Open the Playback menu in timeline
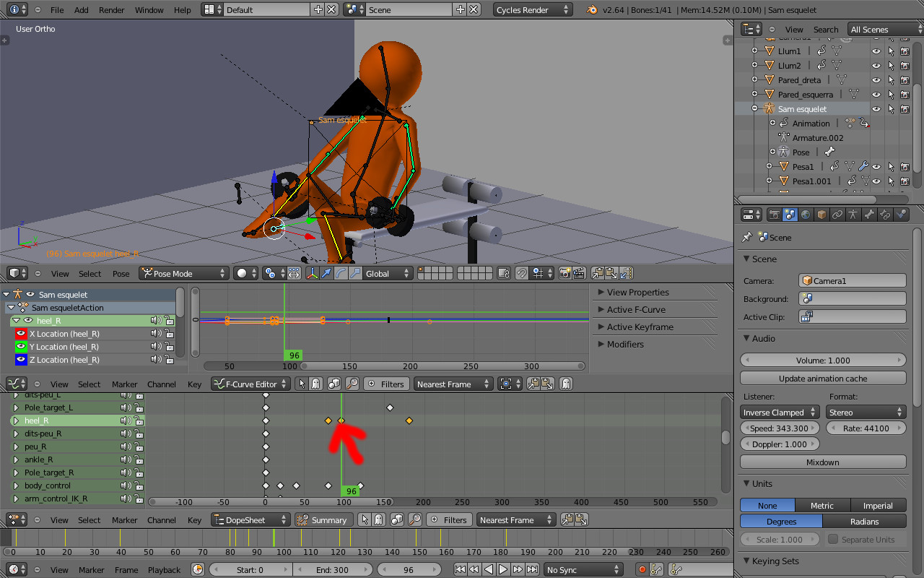Image resolution: width=924 pixels, height=578 pixels. [164, 570]
